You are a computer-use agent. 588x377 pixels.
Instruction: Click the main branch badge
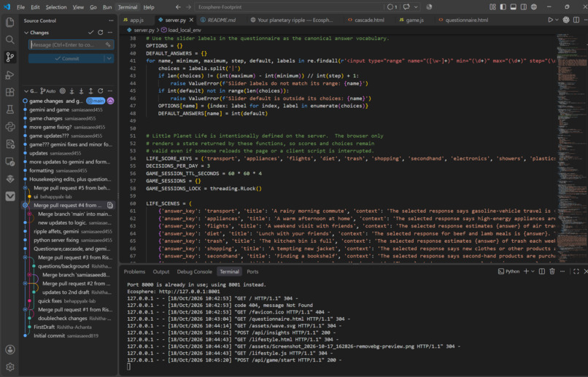point(96,101)
